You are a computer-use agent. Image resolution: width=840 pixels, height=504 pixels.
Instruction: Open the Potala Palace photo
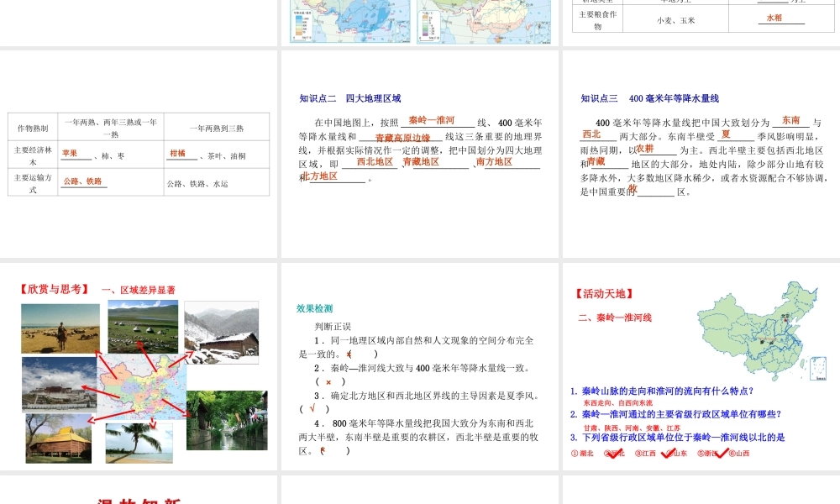click(59, 385)
